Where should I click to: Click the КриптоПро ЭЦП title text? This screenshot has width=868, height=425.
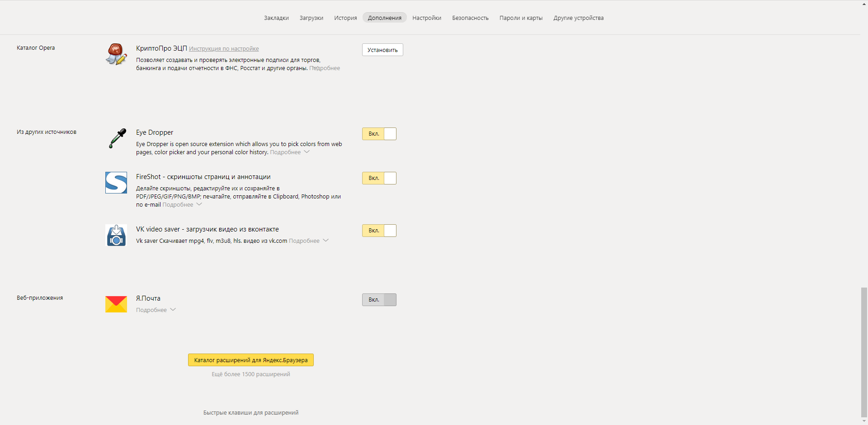point(161,48)
